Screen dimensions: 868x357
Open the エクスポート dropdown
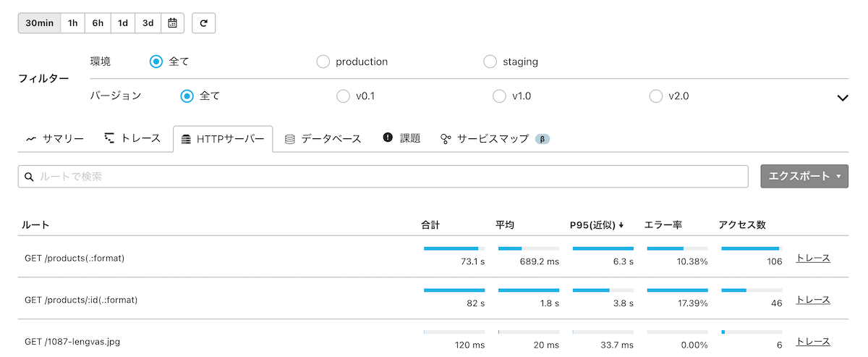(x=804, y=177)
